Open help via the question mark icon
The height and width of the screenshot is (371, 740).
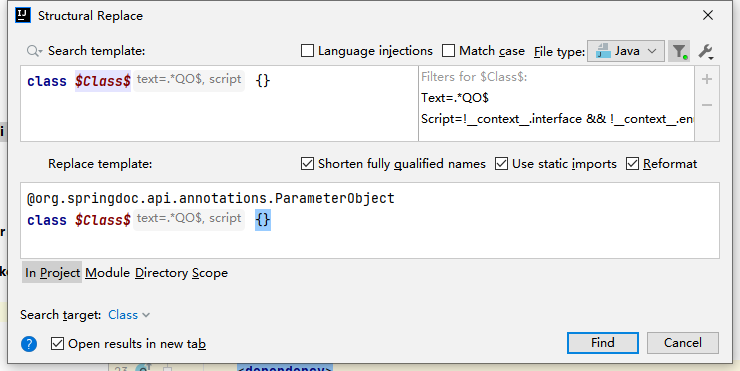tap(29, 344)
